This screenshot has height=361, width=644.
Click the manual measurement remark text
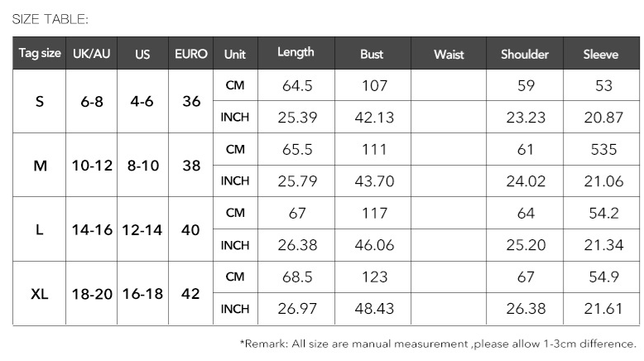(437, 343)
